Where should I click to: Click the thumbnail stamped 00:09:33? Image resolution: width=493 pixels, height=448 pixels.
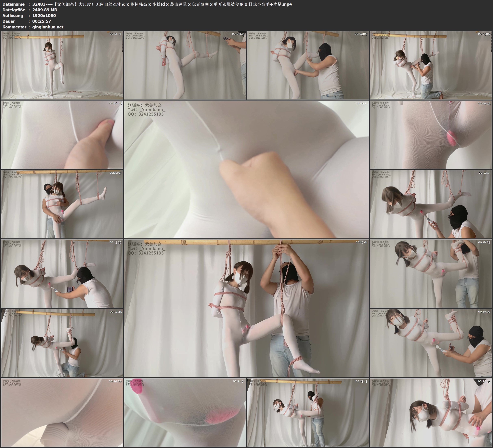[431, 135]
